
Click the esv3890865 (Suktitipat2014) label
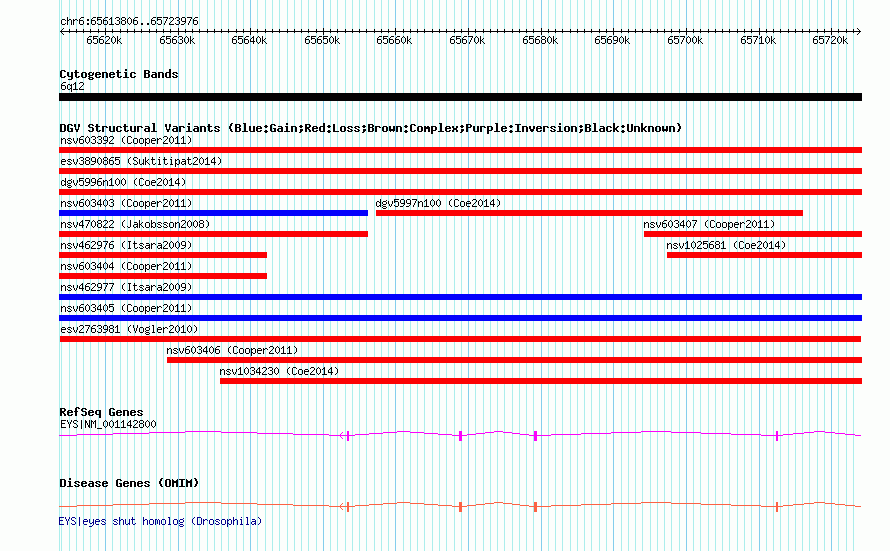(x=141, y=161)
